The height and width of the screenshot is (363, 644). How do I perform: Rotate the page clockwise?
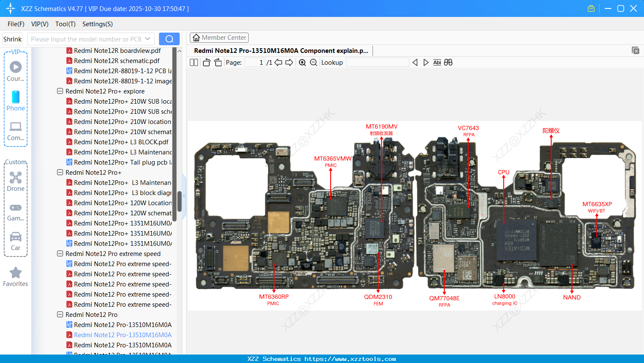point(218,62)
